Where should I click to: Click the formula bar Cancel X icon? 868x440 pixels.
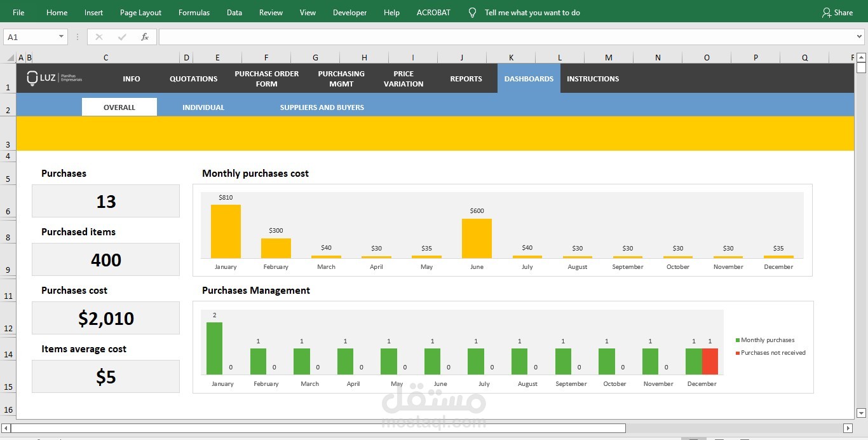tap(99, 37)
